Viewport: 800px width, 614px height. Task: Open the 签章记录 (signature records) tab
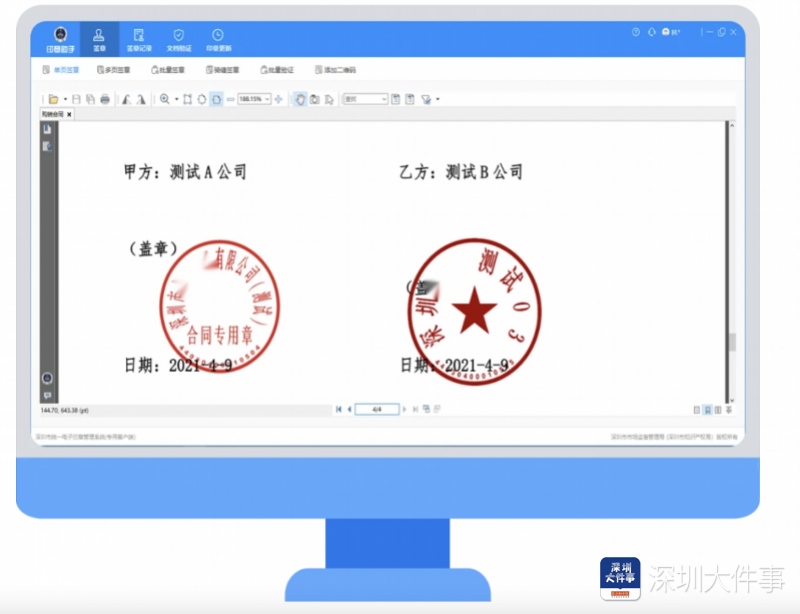click(x=138, y=39)
